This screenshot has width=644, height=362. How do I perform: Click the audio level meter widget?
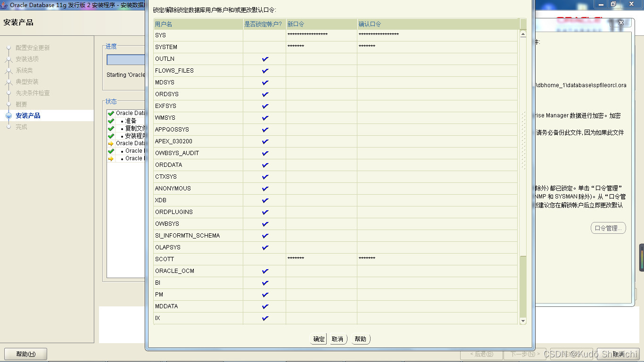[x=642, y=257]
